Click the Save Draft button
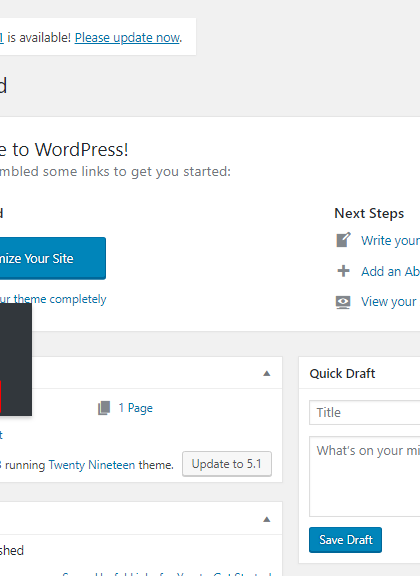This screenshot has height=576, width=420. pyautogui.click(x=345, y=540)
